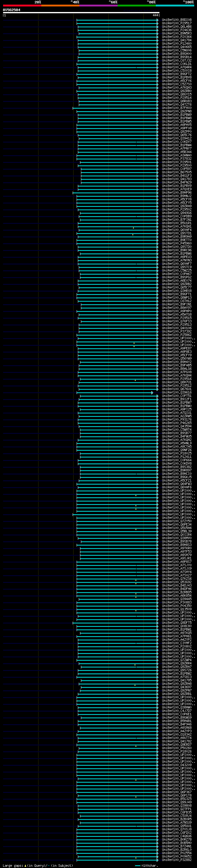Click the UniRef100_Q99J49 label

point(176,802)
